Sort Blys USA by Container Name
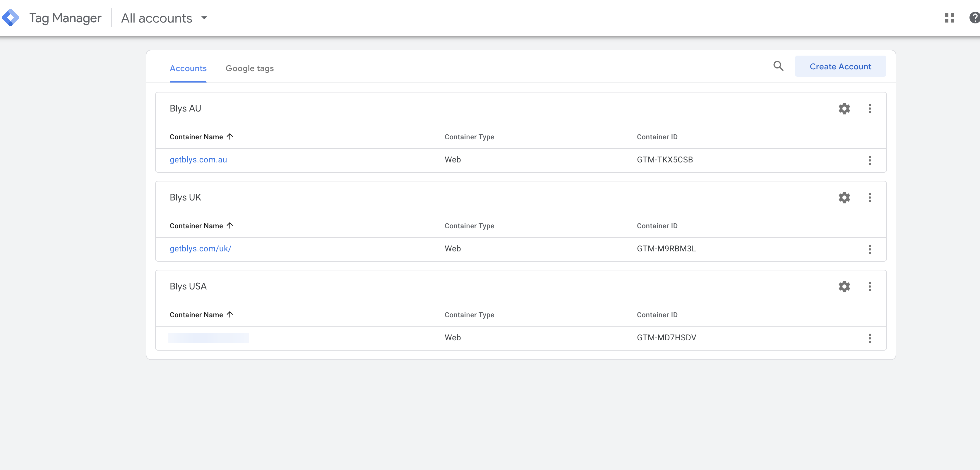This screenshot has width=980, height=470. [201, 315]
